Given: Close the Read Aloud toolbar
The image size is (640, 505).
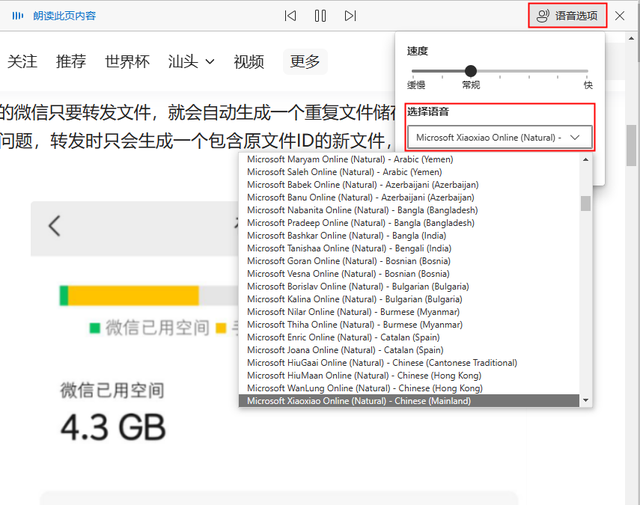Looking at the screenshot, I should click(x=620, y=16).
